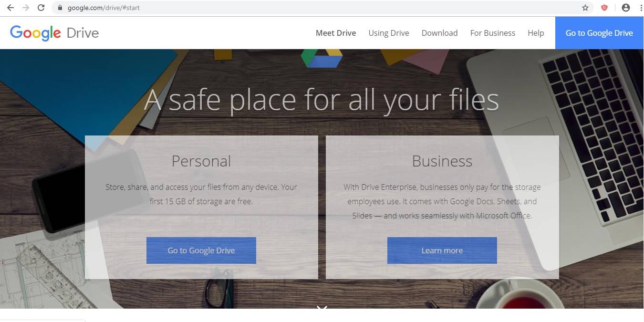644x322 pixels.
Task: Open the For Business page
Action: click(x=492, y=32)
